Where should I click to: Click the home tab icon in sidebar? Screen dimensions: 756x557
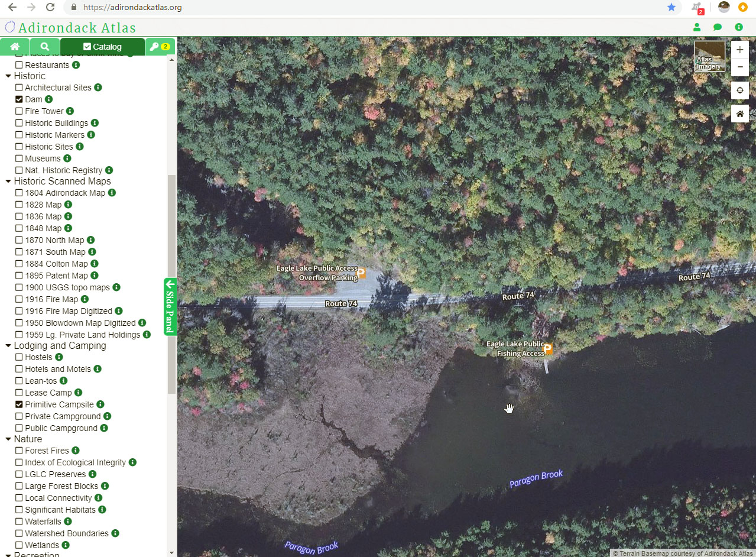coord(15,47)
